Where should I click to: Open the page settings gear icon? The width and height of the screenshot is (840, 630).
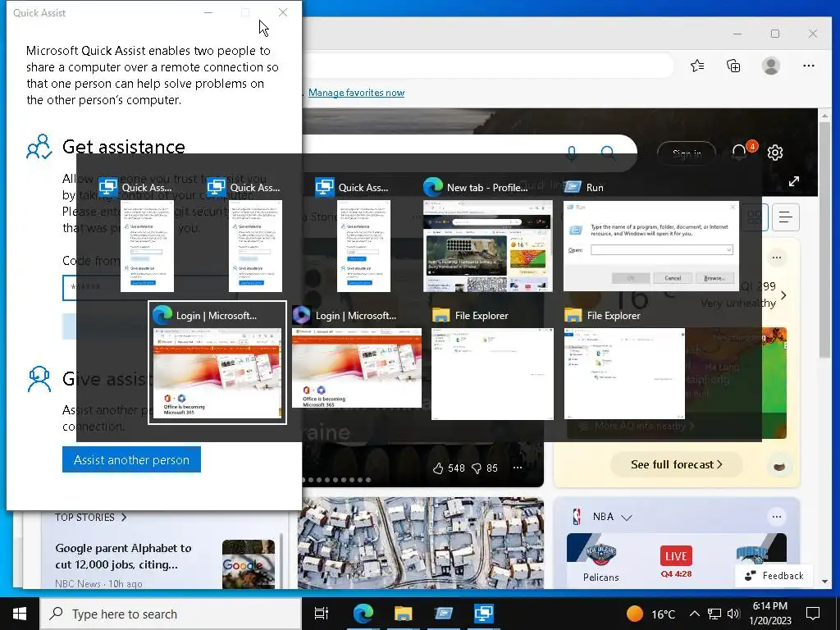click(x=775, y=153)
